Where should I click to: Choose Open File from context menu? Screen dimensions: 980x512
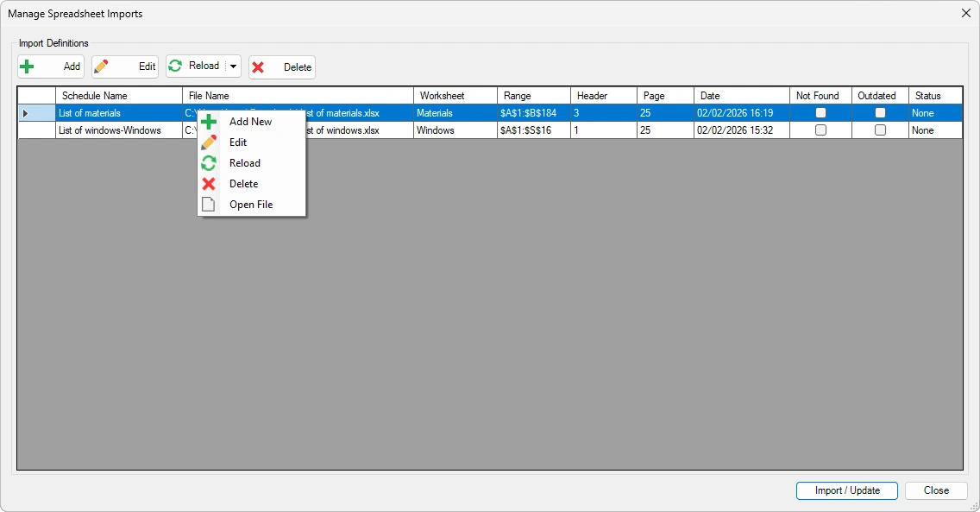(249, 204)
